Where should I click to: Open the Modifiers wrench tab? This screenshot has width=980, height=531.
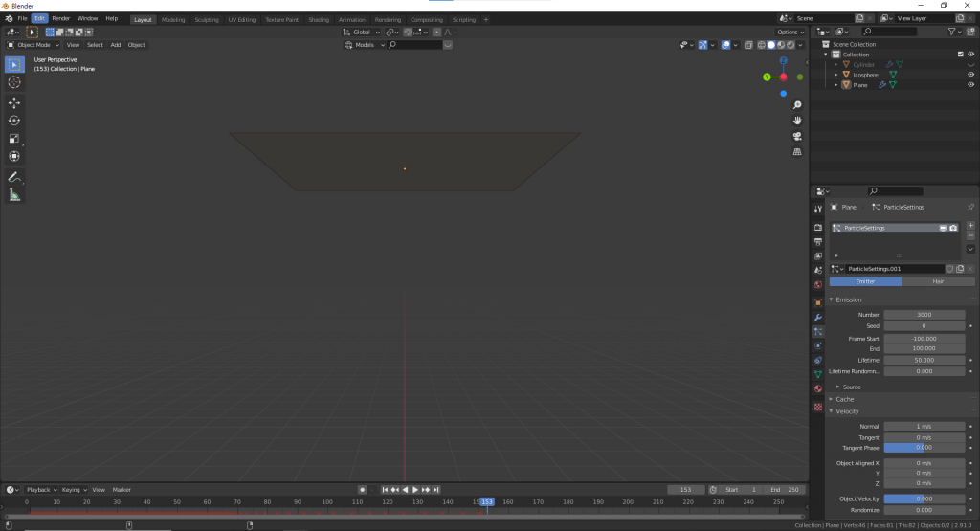(818, 318)
